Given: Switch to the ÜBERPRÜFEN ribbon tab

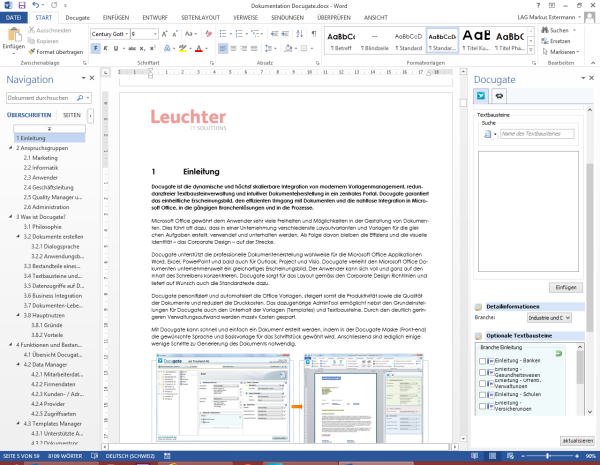Looking at the screenshot, I should coord(334,18).
